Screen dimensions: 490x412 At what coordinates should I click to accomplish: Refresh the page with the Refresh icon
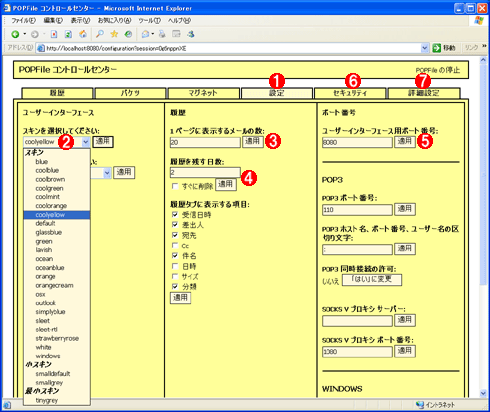[x=68, y=34]
